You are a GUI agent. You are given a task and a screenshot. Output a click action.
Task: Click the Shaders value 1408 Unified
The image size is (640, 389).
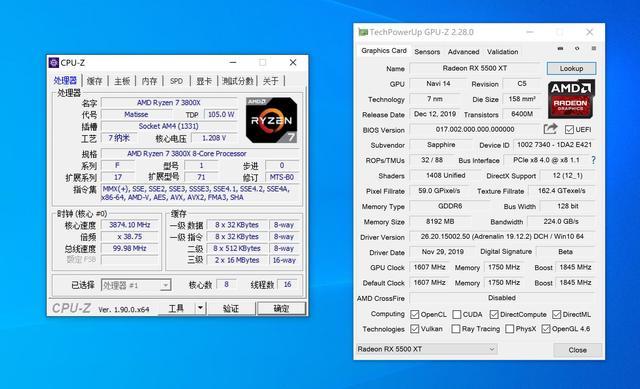coord(446,176)
